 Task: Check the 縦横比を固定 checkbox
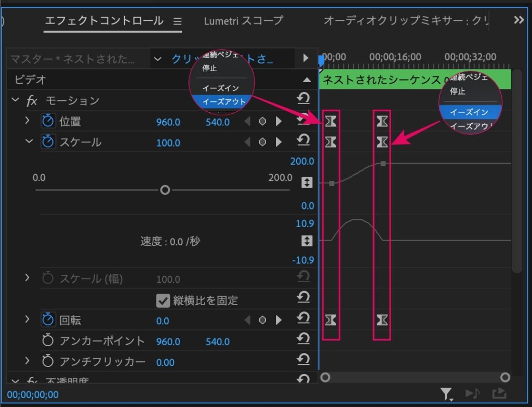click(x=163, y=300)
